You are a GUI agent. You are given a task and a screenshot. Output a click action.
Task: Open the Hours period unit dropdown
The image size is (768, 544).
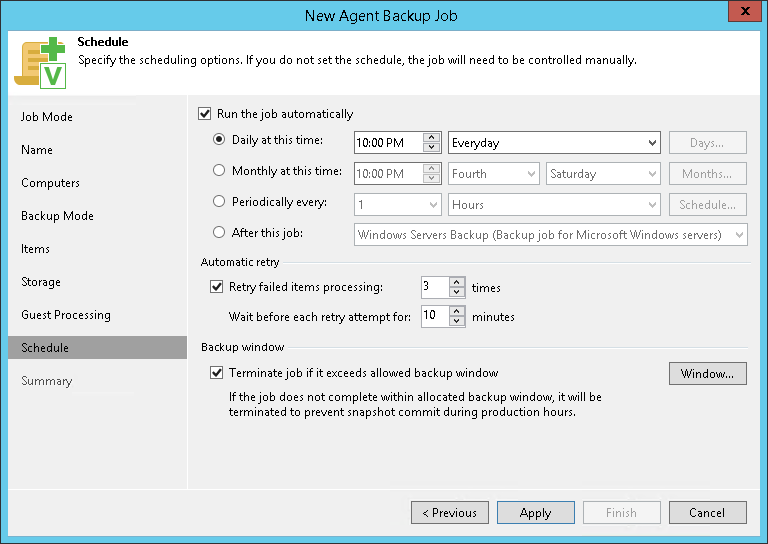pyautogui.click(x=554, y=204)
